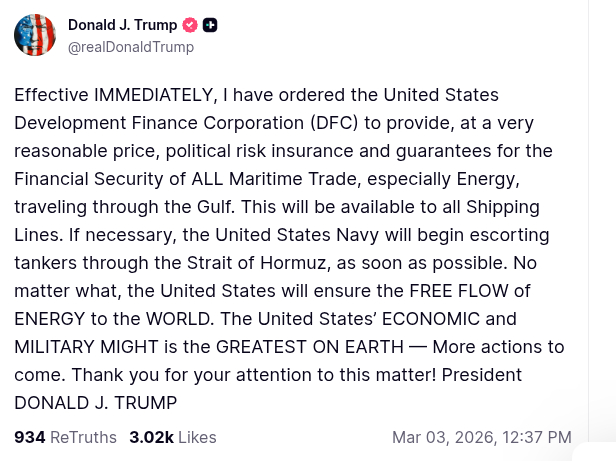Image resolution: width=616 pixels, height=461 pixels.
Task: Click "DONALD J. TRUMP" signature at post end
Action: (x=95, y=403)
